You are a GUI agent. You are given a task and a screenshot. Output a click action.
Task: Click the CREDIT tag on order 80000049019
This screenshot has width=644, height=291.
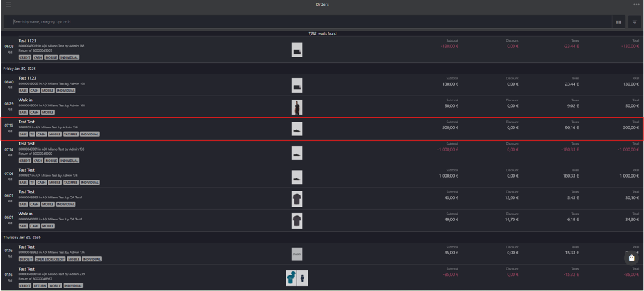(x=25, y=57)
